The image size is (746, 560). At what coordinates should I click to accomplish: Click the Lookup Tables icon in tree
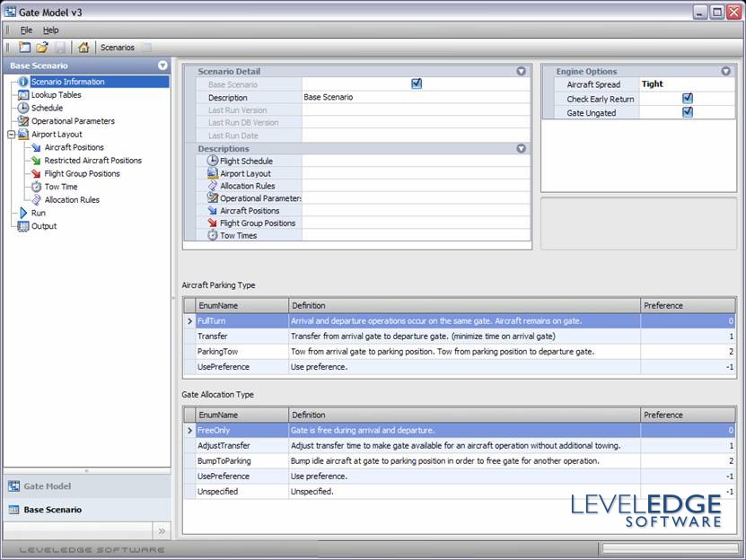(x=23, y=94)
